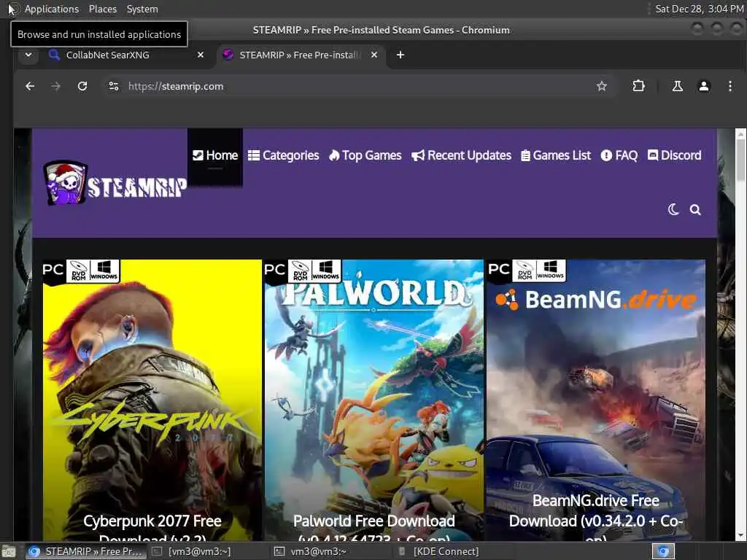Click BeamNG.drive Free Download title
This screenshot has width=747, height=560.
click(x=596, y=517)
